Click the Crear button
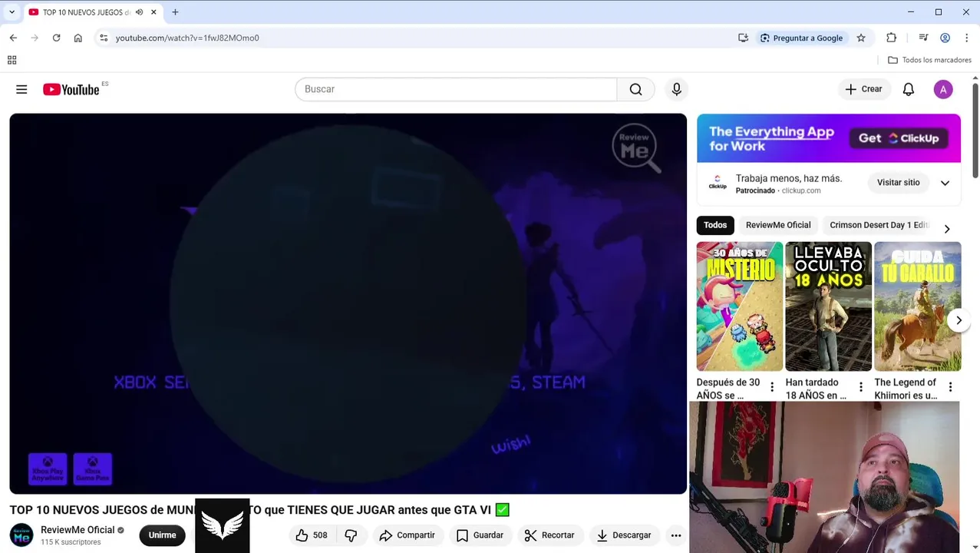980x553 pixels. click(863, 89)
